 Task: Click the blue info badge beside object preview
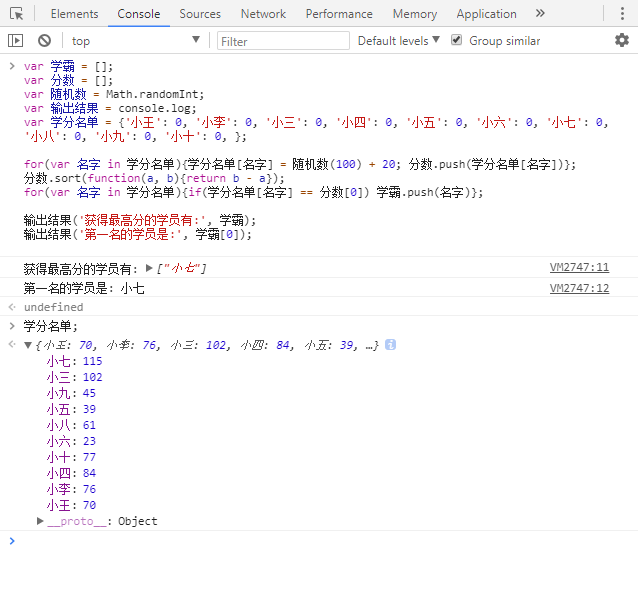390,345
